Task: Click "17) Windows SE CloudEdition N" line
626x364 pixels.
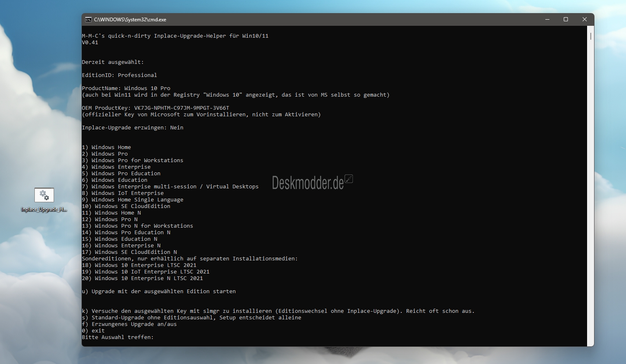Action: tap(129, 252)
